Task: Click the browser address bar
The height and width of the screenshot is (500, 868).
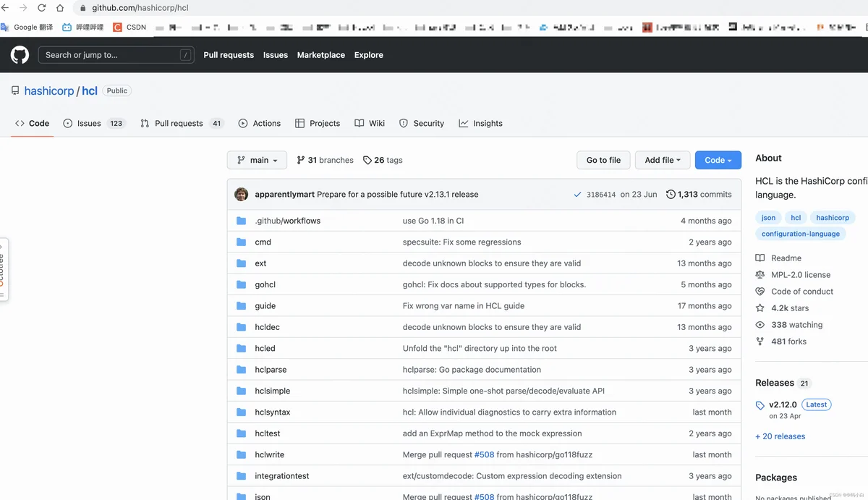Action: [470, 8]
